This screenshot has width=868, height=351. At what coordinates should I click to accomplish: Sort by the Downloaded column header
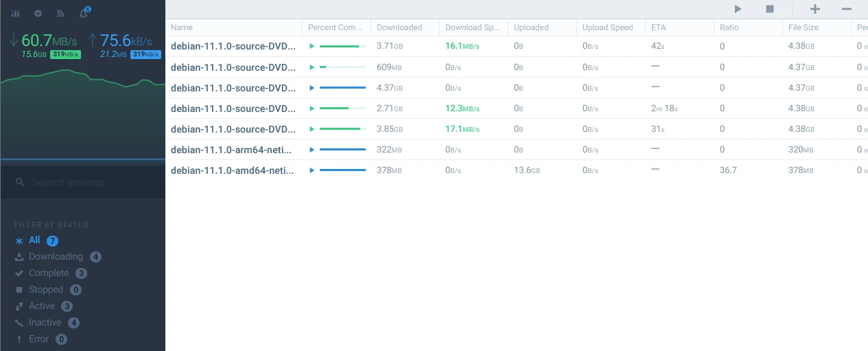[405, 27]
